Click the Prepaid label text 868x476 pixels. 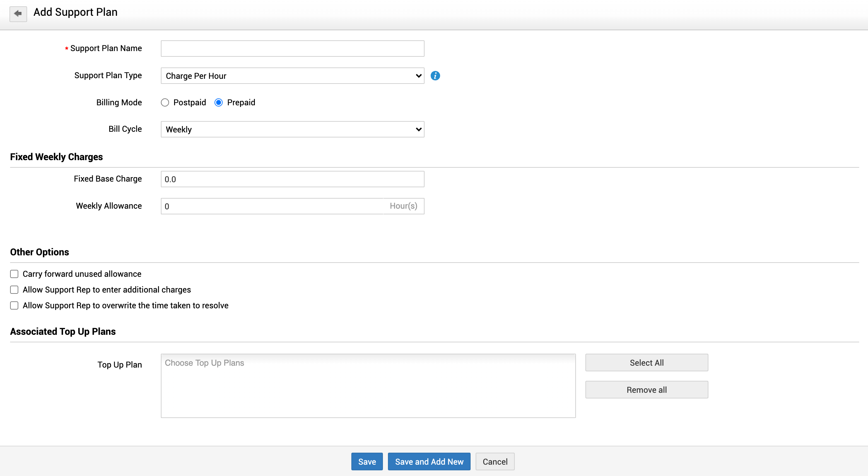tap(241, 102)
